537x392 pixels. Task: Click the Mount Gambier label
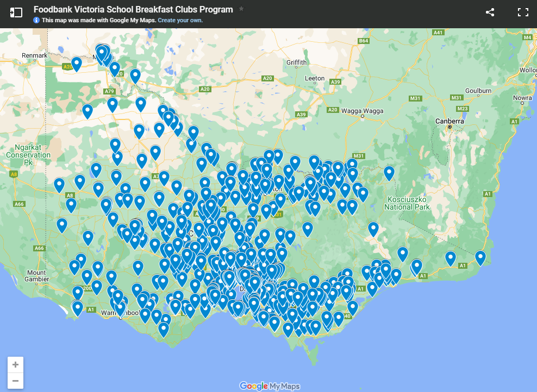click(x=36, y=276)
